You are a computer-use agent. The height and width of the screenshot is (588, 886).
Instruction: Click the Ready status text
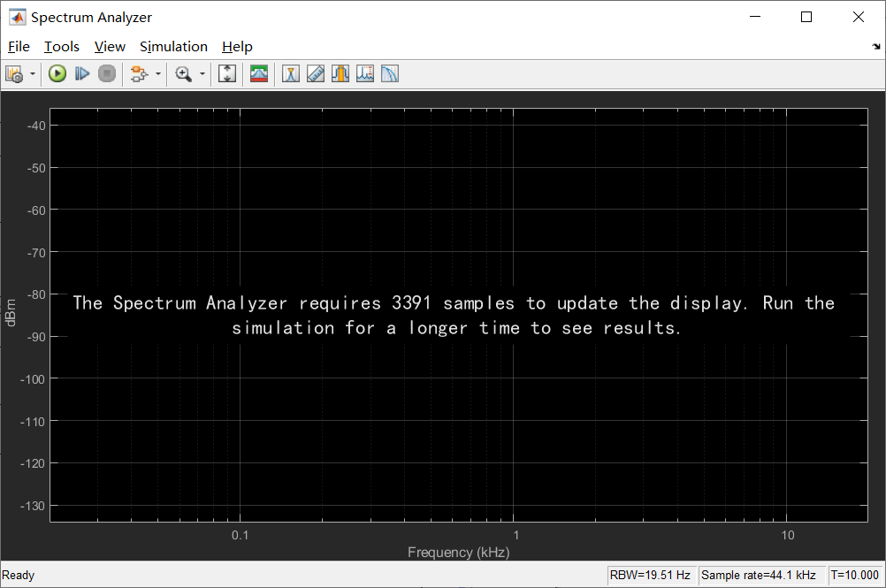[x=18, y=575]
